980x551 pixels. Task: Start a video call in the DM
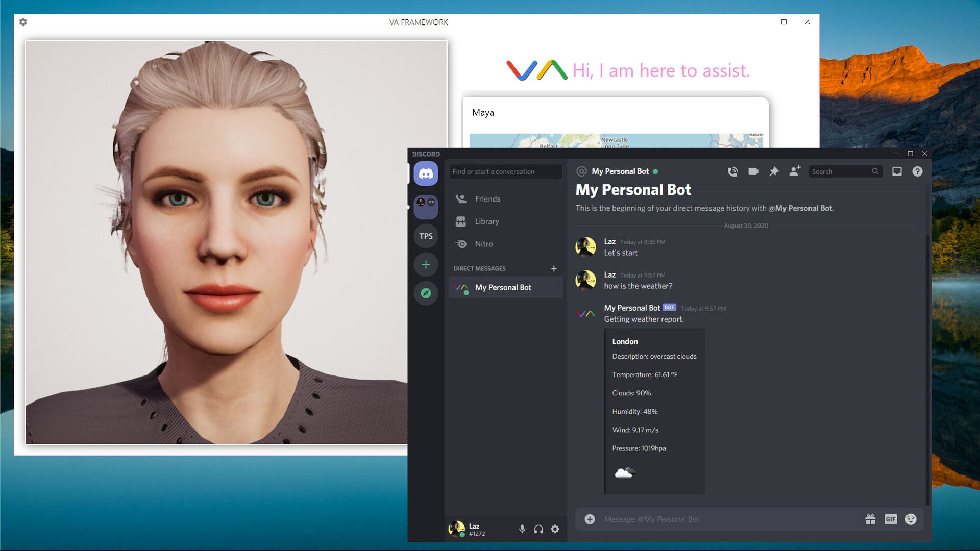point(753,171)
